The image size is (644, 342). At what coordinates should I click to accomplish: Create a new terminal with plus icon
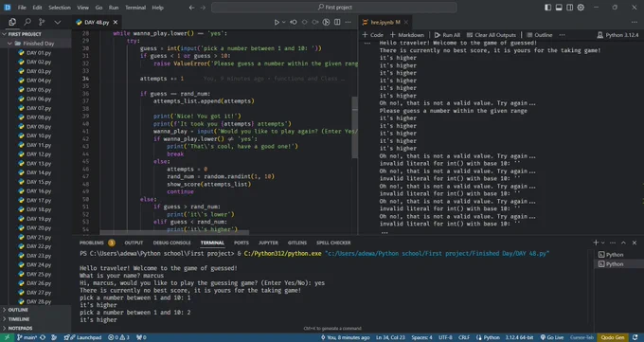[x=596, y=243]
